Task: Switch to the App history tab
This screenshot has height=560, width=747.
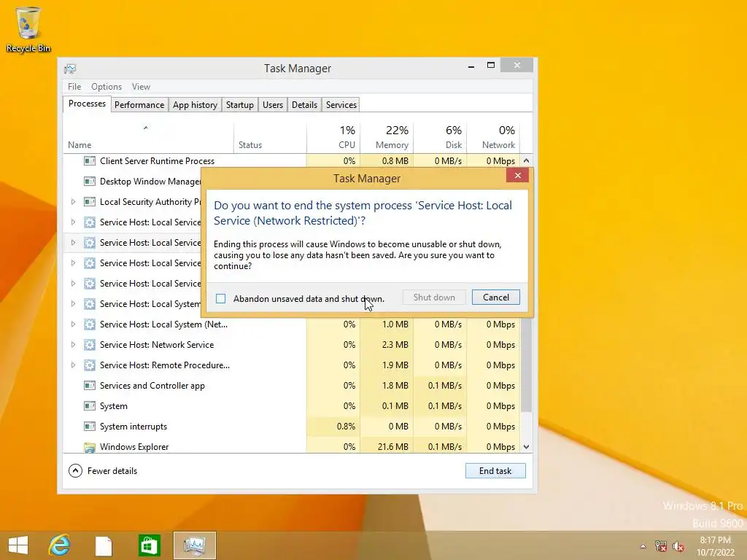Action: pyautogui.click(x=195, y=105)
